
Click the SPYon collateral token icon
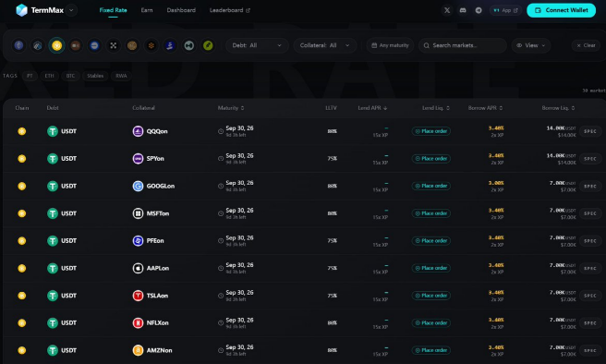point(138,158)
